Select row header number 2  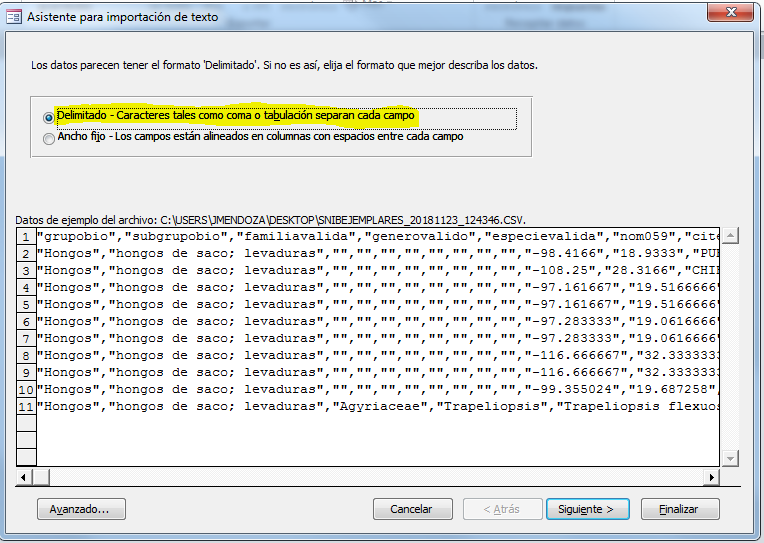26,254
